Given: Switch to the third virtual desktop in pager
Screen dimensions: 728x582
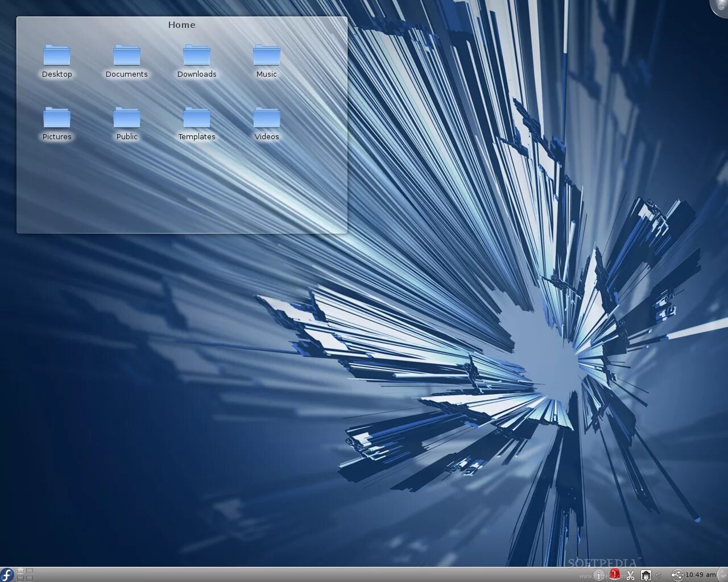Looking at the screenshot, I should (20, 578).
